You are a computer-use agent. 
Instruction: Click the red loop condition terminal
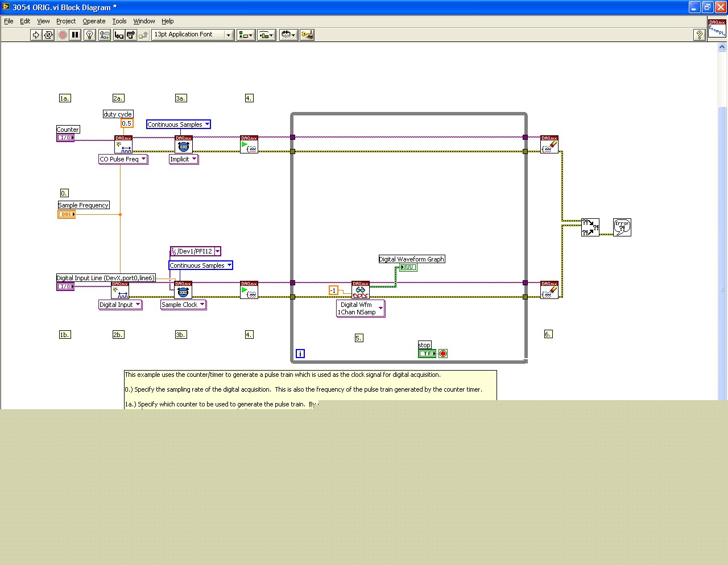(443, 354)
